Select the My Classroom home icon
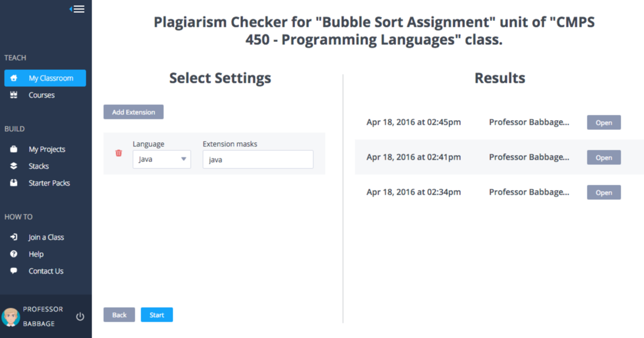This screenshot has height=338, width=644. (x=13, y=78)
